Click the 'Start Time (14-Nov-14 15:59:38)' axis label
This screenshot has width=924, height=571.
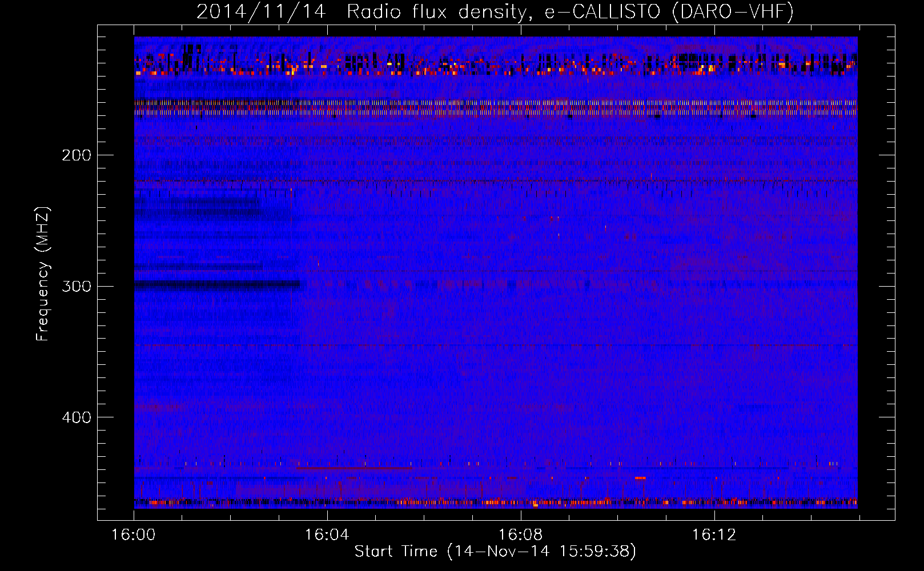pos(495,552)
